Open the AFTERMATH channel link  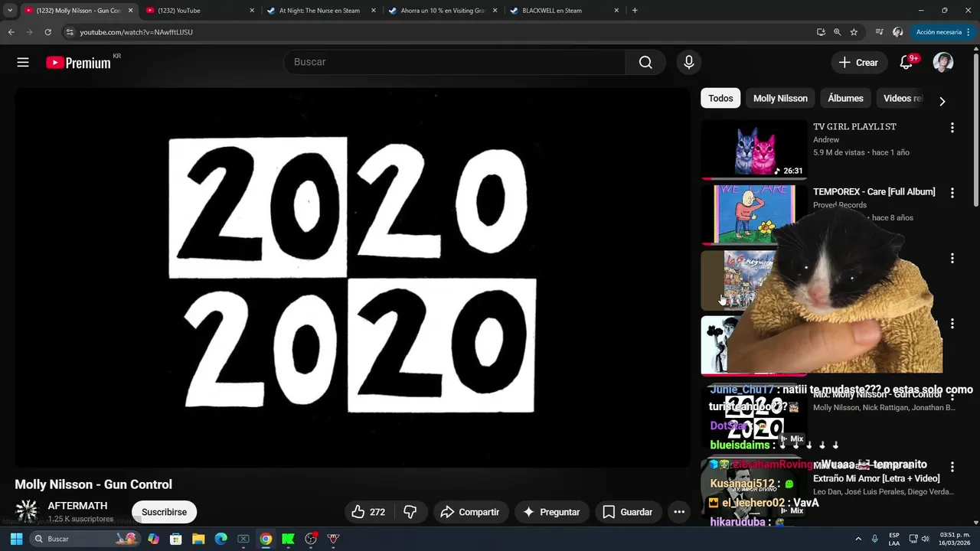(77, 506)
